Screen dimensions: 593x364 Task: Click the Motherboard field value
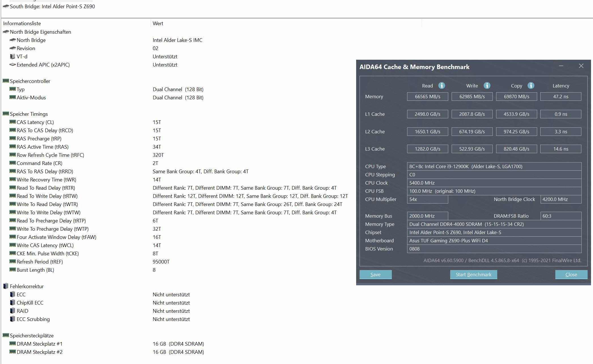[x=494, y=241]
